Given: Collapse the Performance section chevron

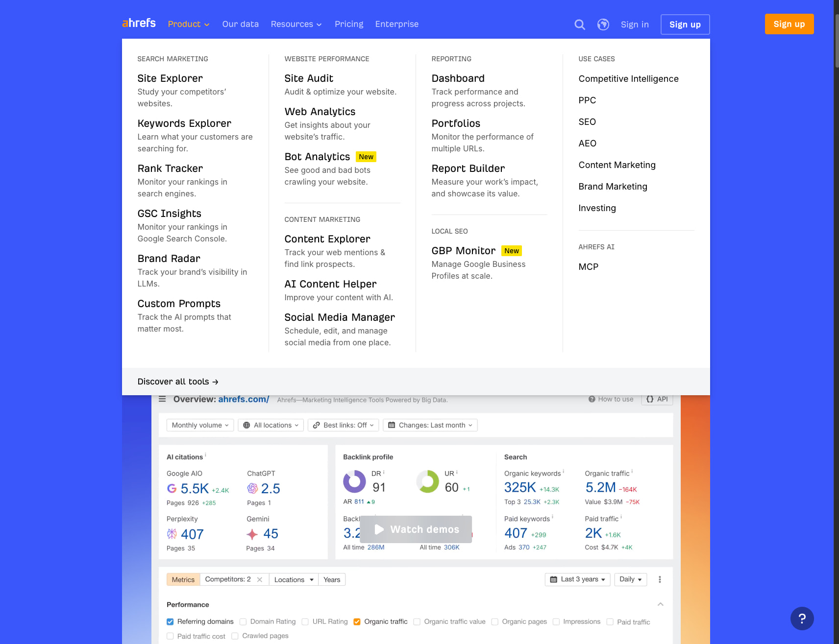Looking at the screenshot, I should [x=661, y=604].
